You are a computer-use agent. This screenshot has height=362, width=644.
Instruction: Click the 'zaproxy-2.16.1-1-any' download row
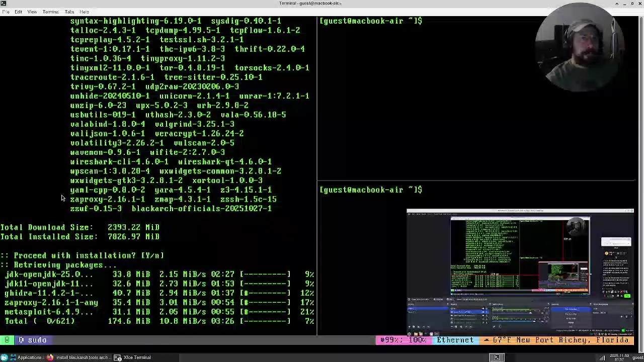click(159, 303)
